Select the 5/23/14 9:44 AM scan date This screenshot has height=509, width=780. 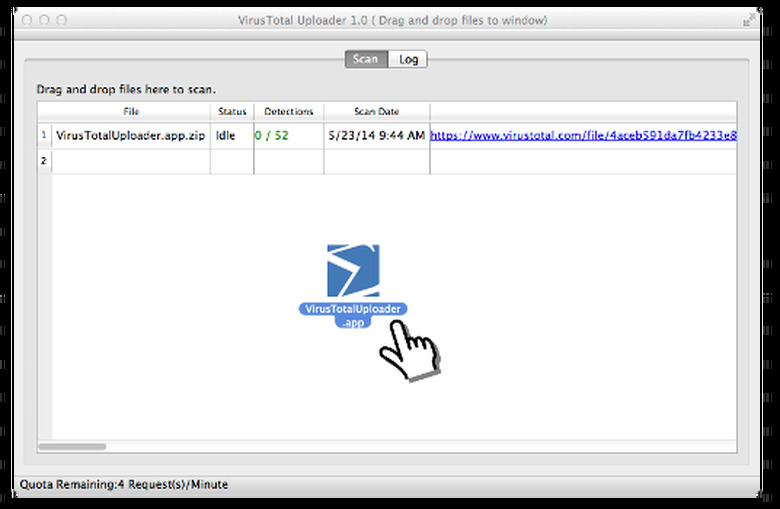point(377,135)
